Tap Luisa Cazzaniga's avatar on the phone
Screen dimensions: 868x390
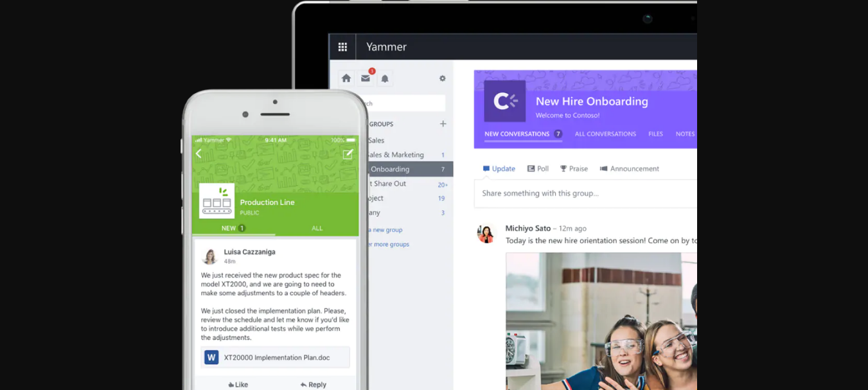209,256
